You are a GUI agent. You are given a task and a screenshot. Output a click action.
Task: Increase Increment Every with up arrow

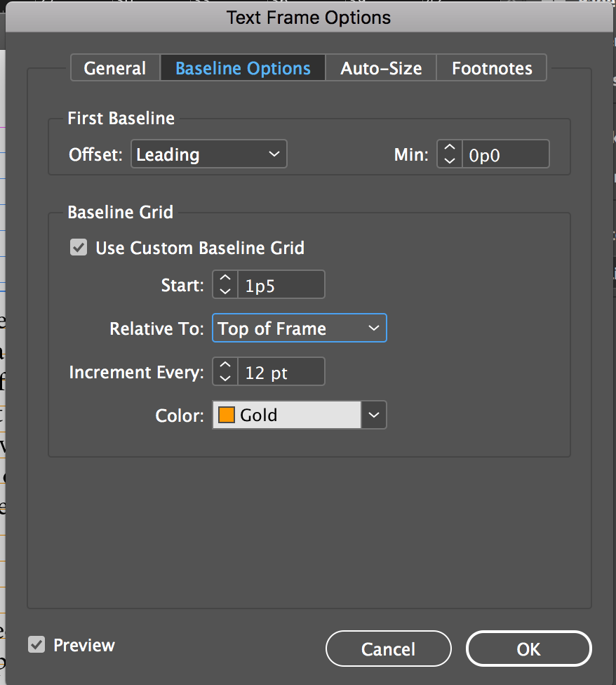tap(225, 365)
